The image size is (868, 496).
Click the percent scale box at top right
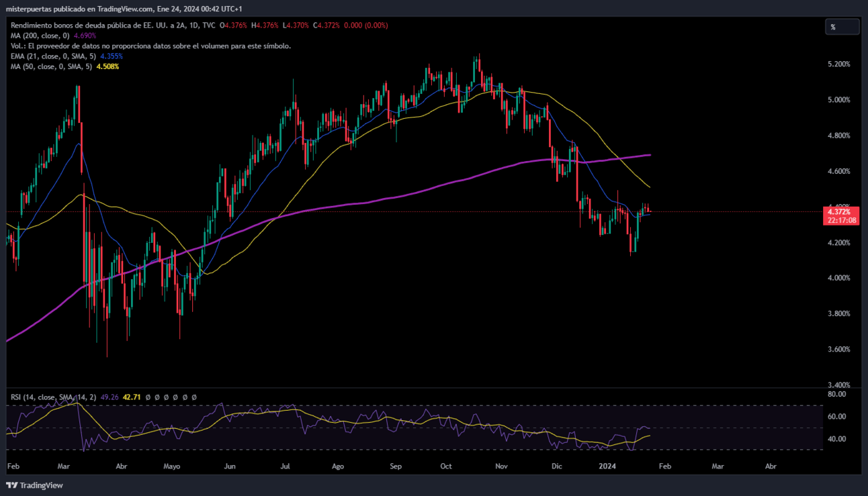click(842, 27)
